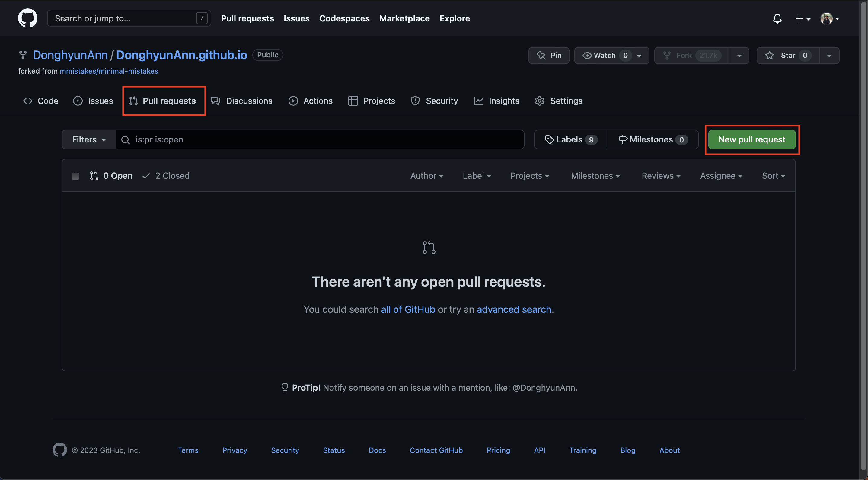The image size is (868, 480).
Task: Open the Filters dropdown
Action: [89, 139]
